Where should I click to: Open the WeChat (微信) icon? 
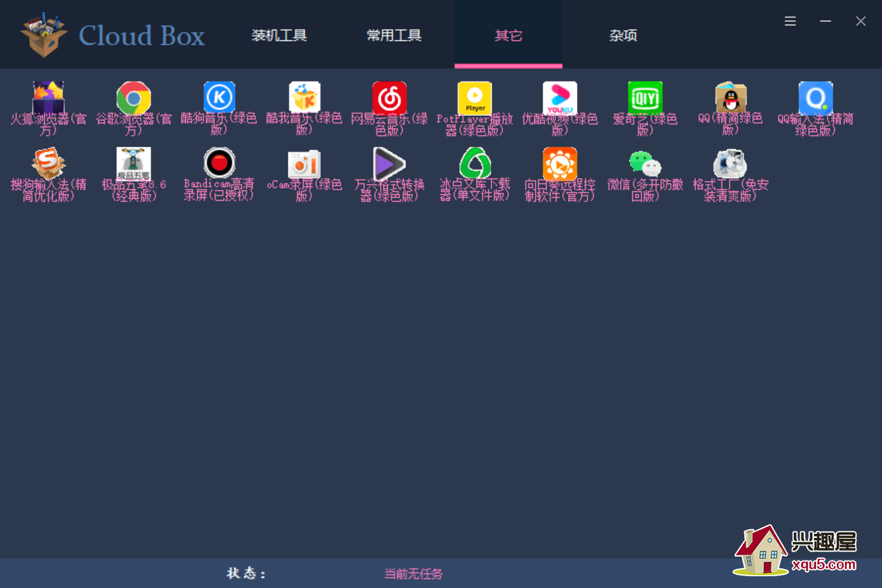645,164
